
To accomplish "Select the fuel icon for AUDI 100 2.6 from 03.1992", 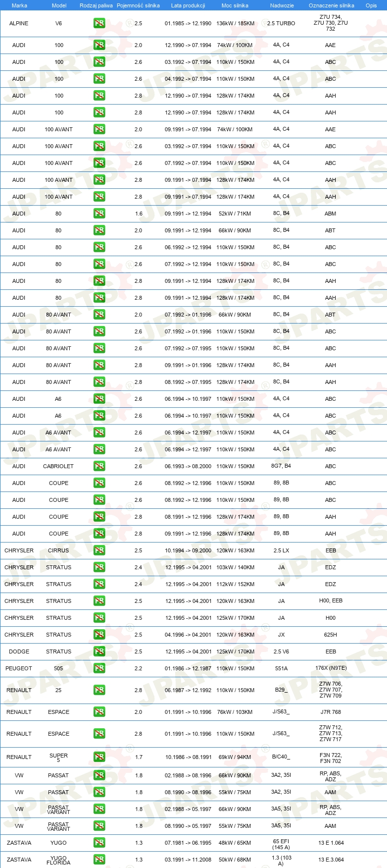I will coord(99,62).
